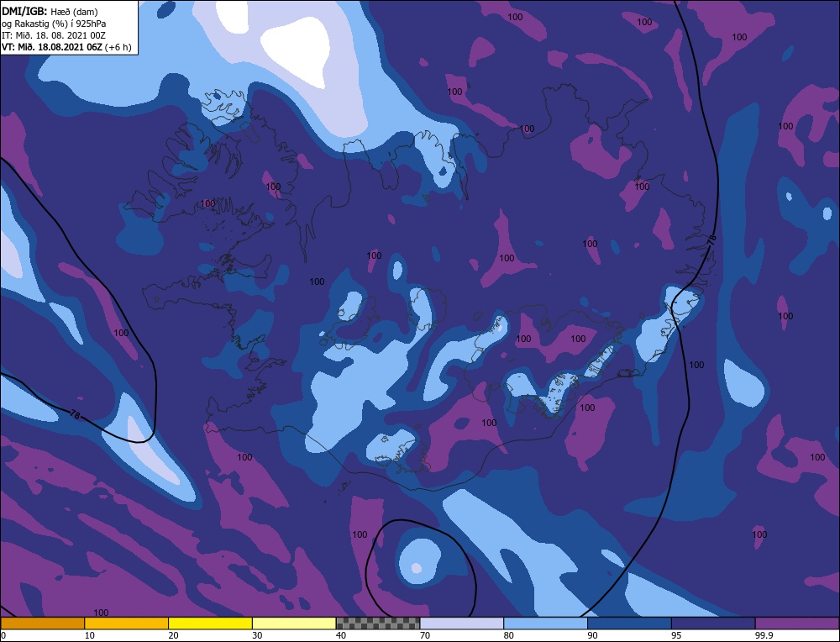Viewport: 840px width, 642px height.
Task: Click the legend scale label '20'
Action: (x=173, y=635)
